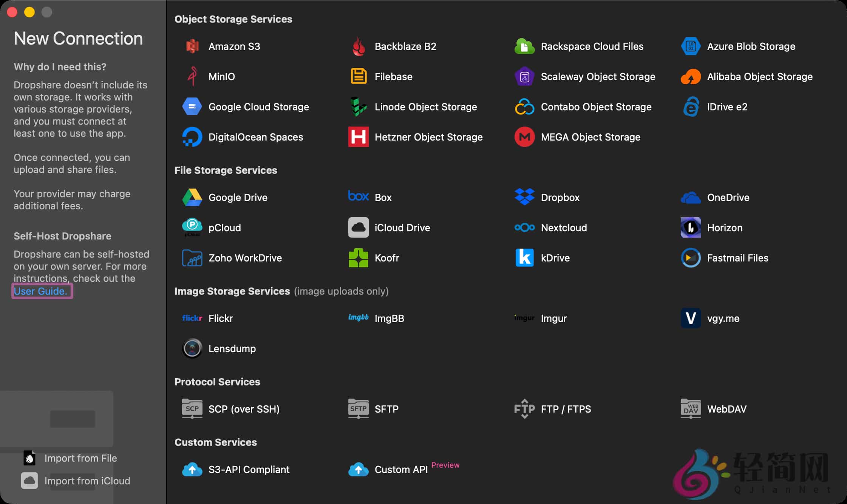Select the WebDAV label

point(727,409)
